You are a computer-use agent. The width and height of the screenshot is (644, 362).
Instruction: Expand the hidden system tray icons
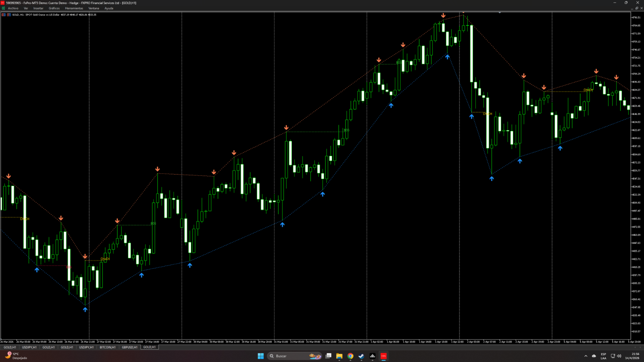(x=586, y=356)
